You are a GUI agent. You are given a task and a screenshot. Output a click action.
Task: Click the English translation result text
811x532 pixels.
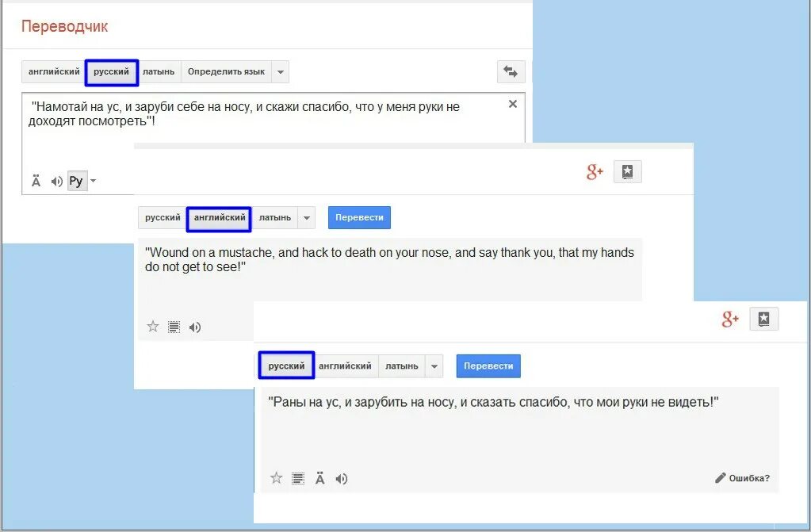tap(389, 260)
